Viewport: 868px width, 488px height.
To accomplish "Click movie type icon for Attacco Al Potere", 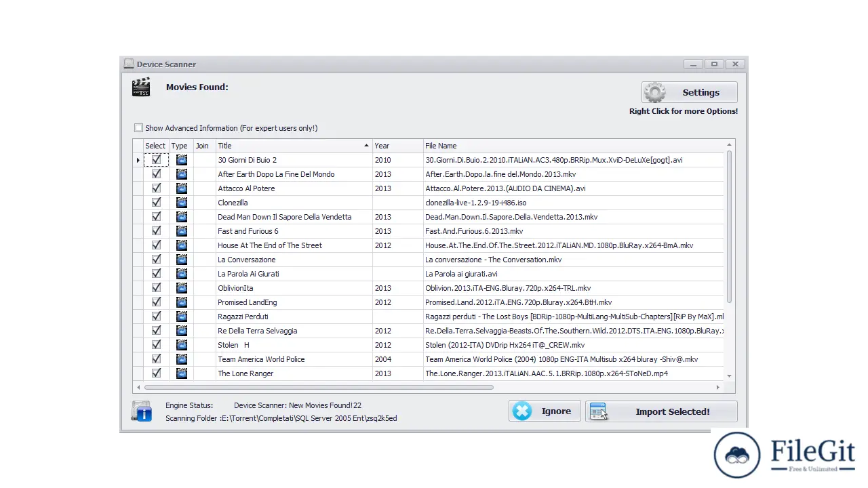I will (x=181, y=188).
